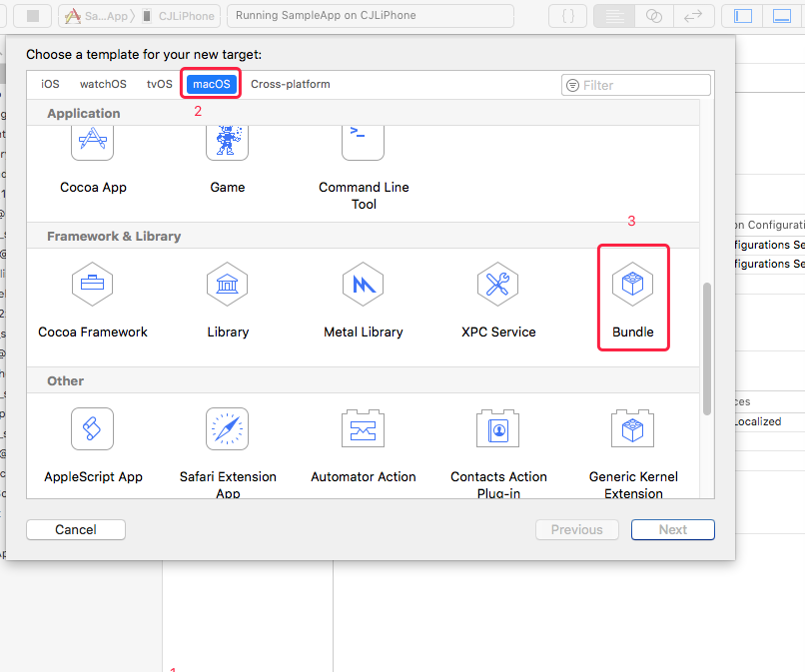805x672 pixels.
Task: Show the version editor
Action: tap(693, 16)
